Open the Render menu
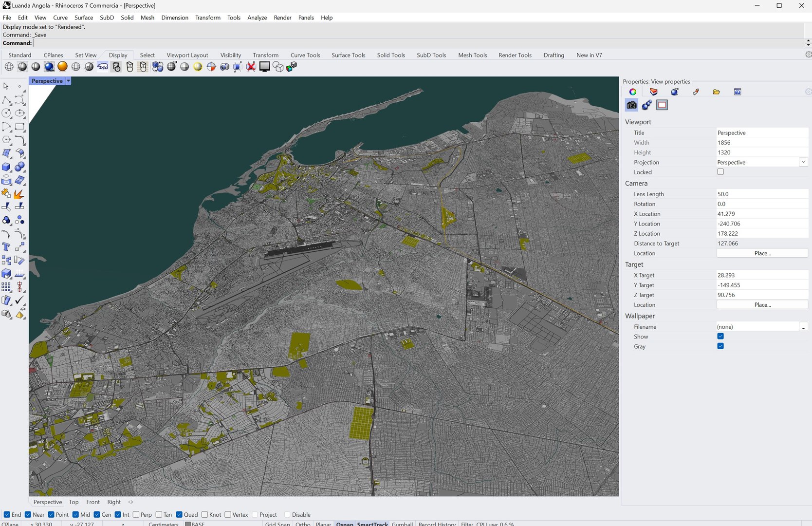This screenshot has height=526, width=812. click(x=282, y=18)
